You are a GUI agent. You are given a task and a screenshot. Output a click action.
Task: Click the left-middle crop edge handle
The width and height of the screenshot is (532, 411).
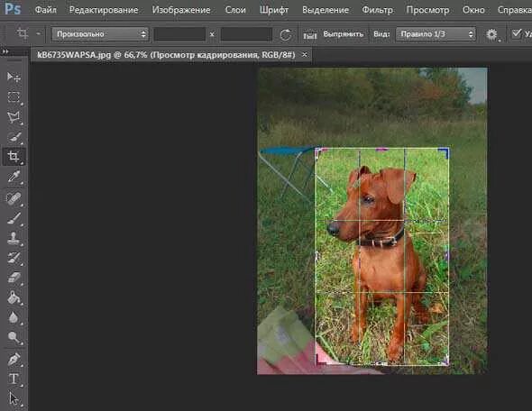[316, 256]
